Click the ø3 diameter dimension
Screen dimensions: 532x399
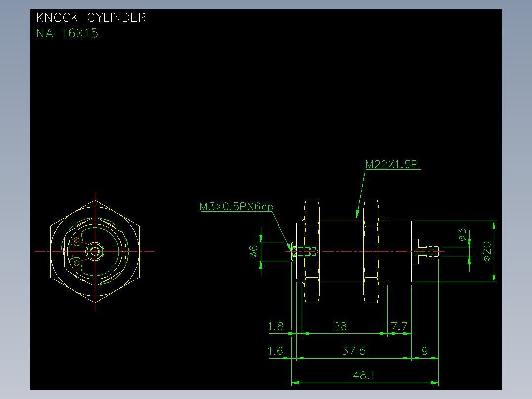tap(462, 235)
